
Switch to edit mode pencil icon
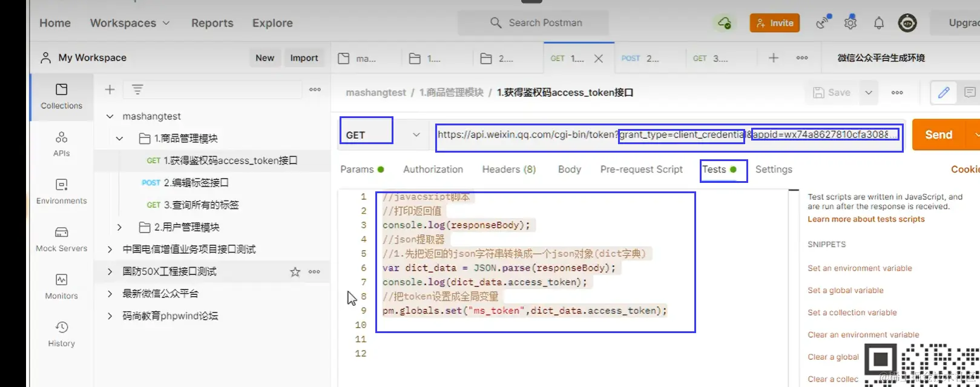[943, 93]
